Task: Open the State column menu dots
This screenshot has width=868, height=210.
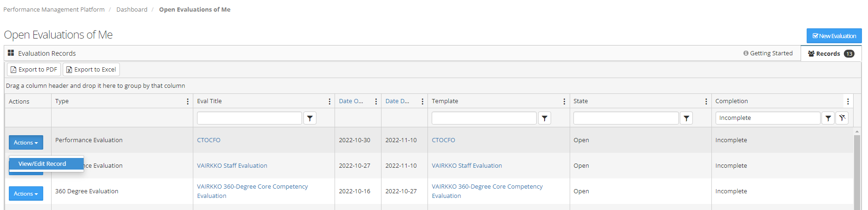Action: (706, 101)
